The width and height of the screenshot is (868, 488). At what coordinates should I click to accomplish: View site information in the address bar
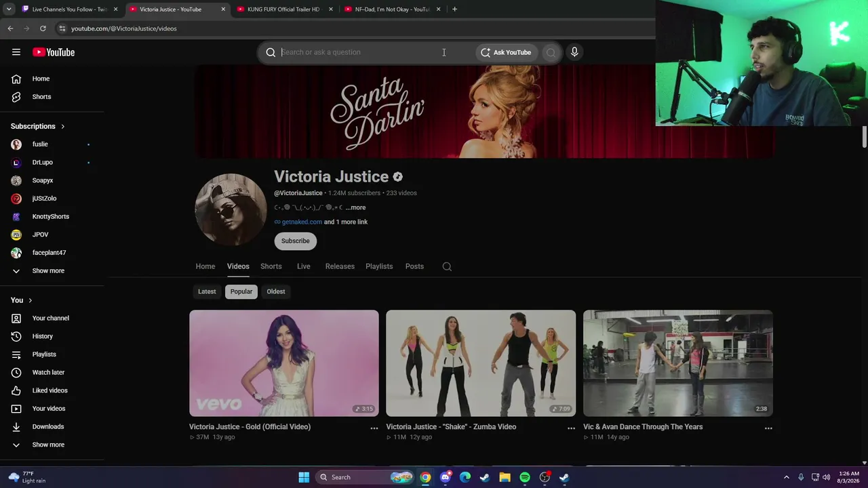point(62,28)
